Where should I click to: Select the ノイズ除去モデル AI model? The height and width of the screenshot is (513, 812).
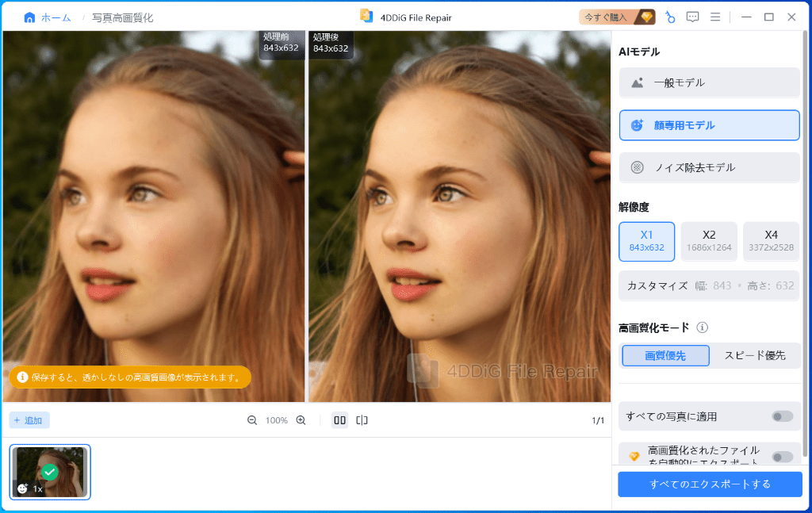pos(710,167)
